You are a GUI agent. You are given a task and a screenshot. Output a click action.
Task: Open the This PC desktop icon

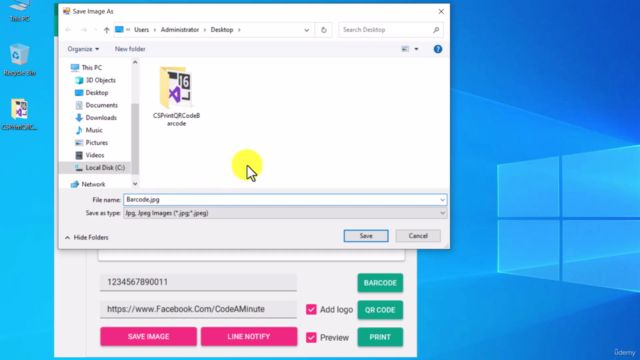(20, 11)
